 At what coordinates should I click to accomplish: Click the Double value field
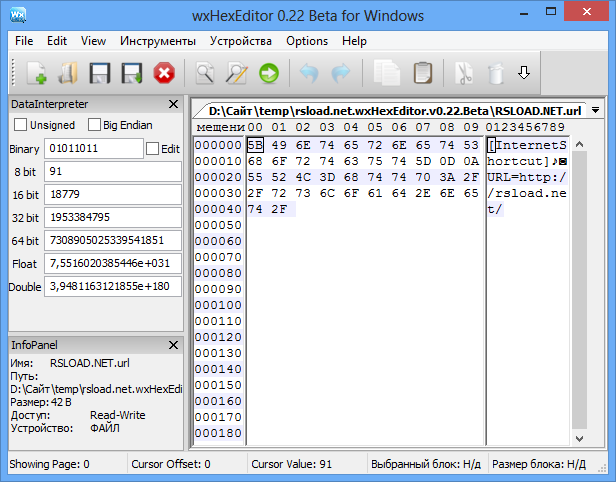[113, 286]
